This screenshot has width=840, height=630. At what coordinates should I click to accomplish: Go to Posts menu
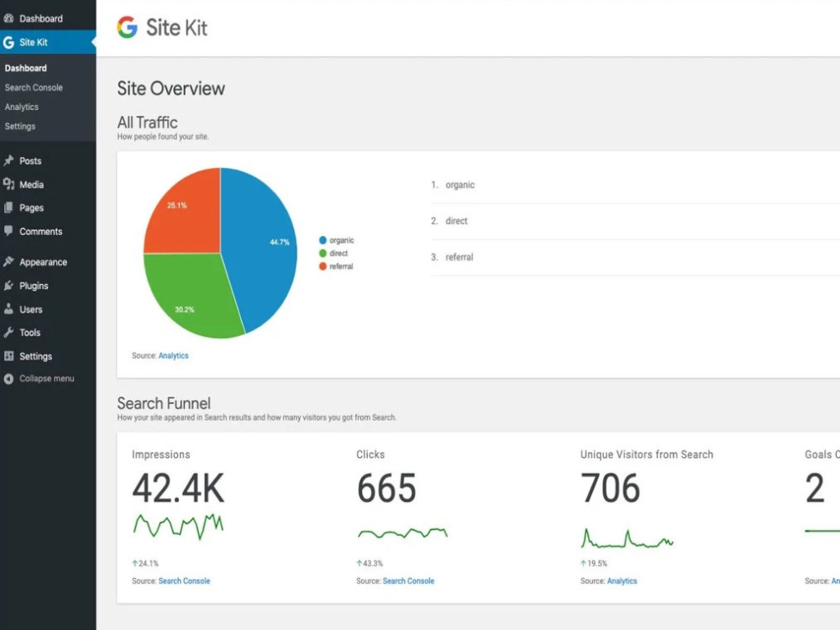48,160
